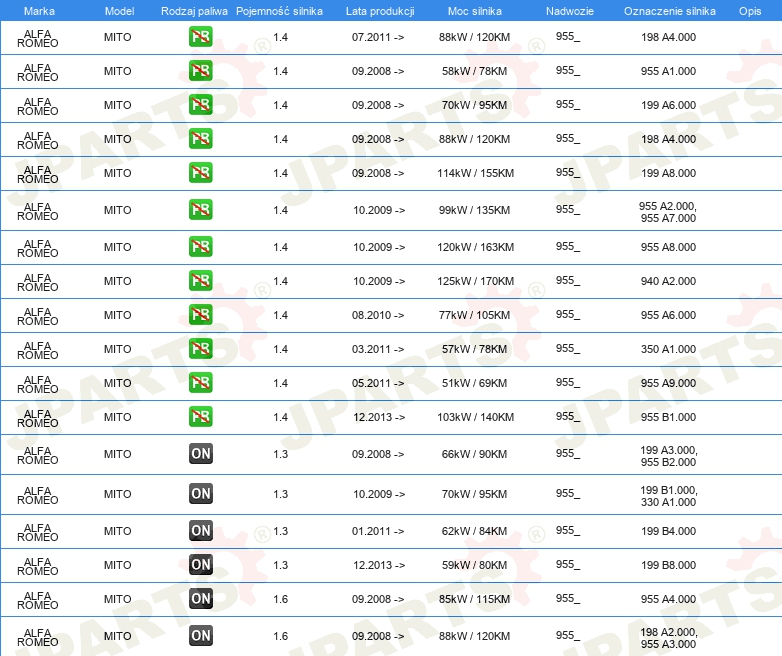Click engine capacity 1.6 in 85kW row

click(280, 599)
